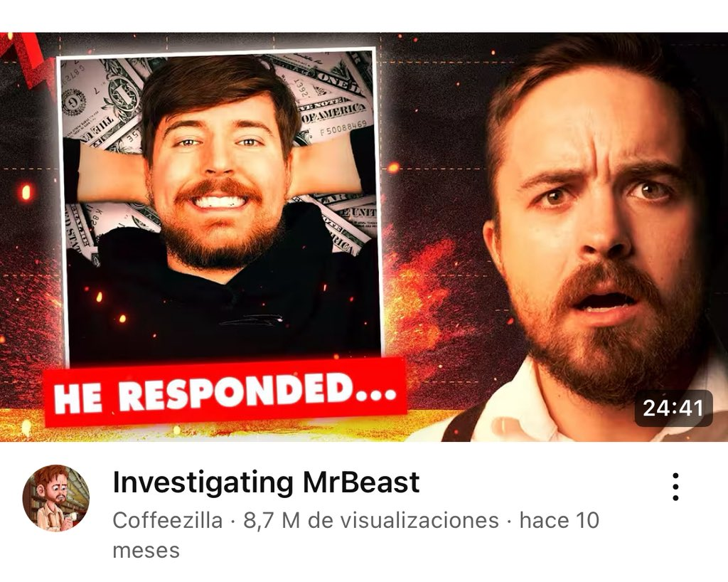
Task: Open the "Investigating MrBeast" video title
Action: coord(266,482)
